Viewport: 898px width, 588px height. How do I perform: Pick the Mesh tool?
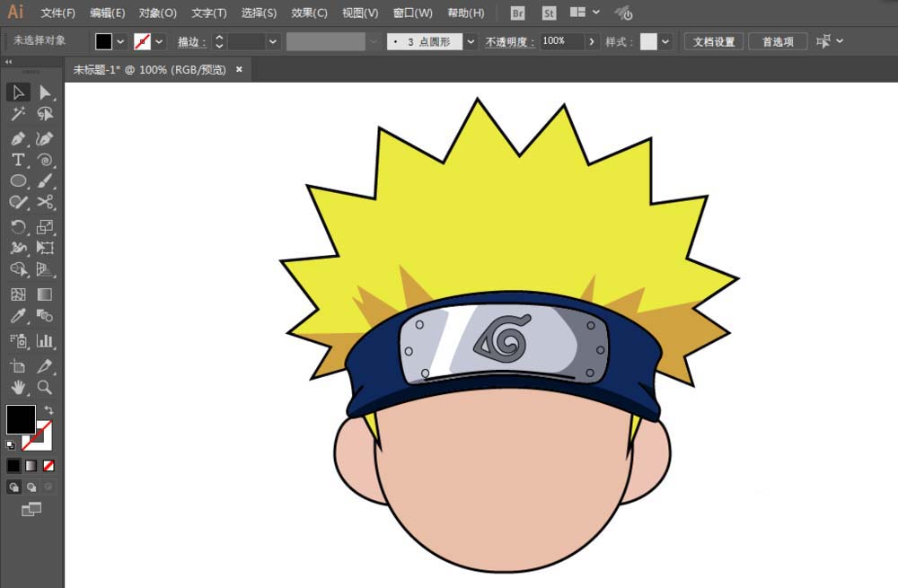tap(18, 294)
